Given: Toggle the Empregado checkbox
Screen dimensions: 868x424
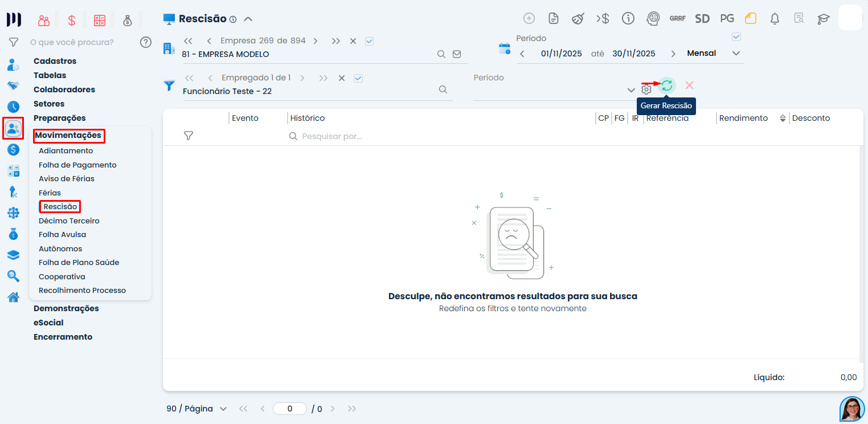Looking at the screenshot, I should 358,78.
